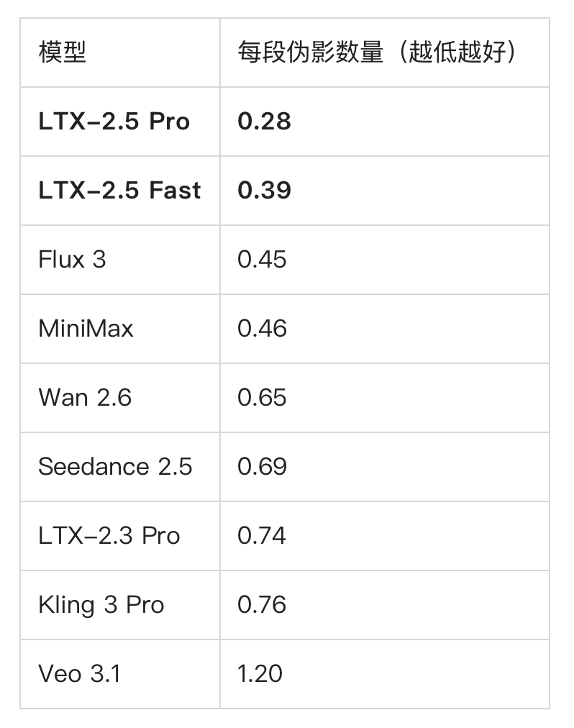The width and height of the screenshot is (574, 728).
Task: Click the 模型 column header
Action: pyautogui.click(x=120, y=53)
